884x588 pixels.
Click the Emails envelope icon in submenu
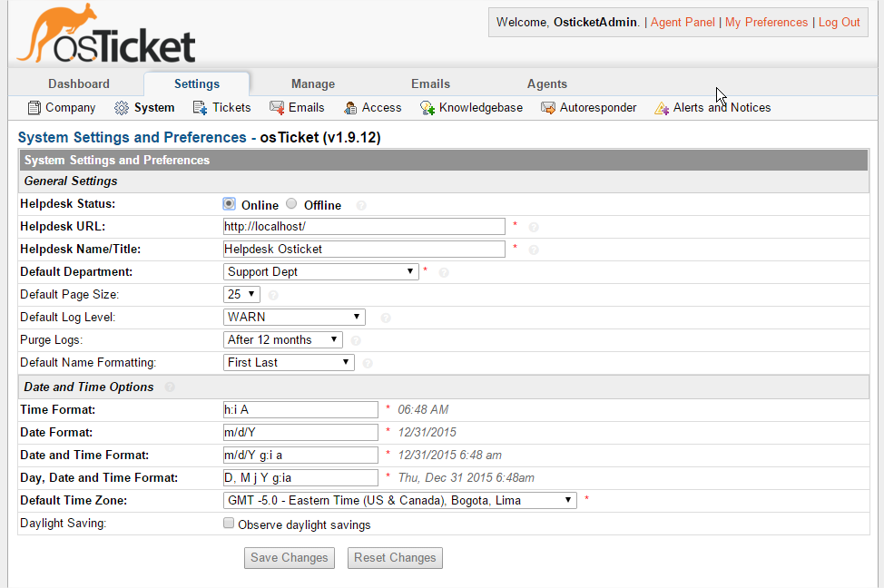click(277, 108)
